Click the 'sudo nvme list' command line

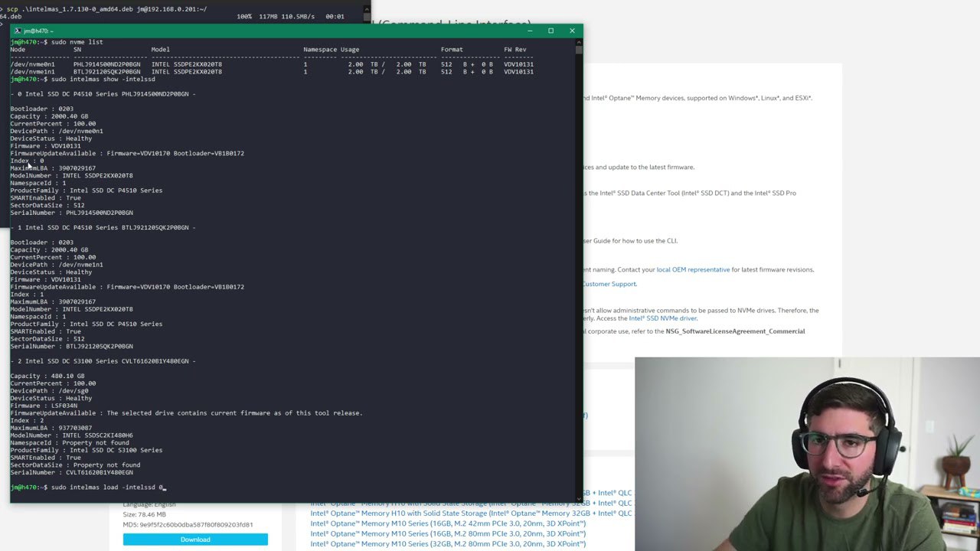pyautogui.click(x=57, y=42)
